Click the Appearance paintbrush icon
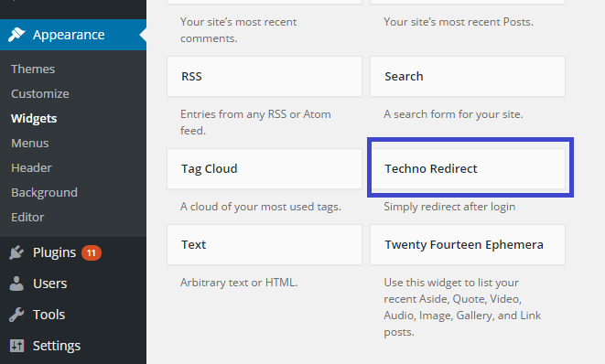This screenshot has width=605, height=364. 16,35
